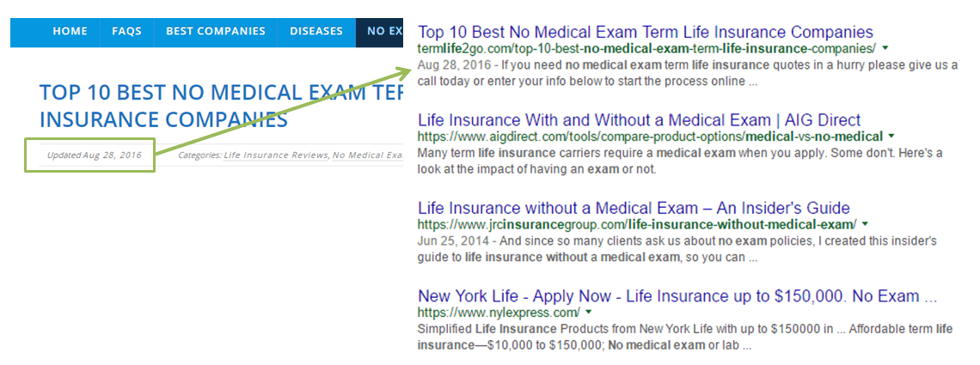
Task: Open the An Insider's Guide search result
Action: 634,208
